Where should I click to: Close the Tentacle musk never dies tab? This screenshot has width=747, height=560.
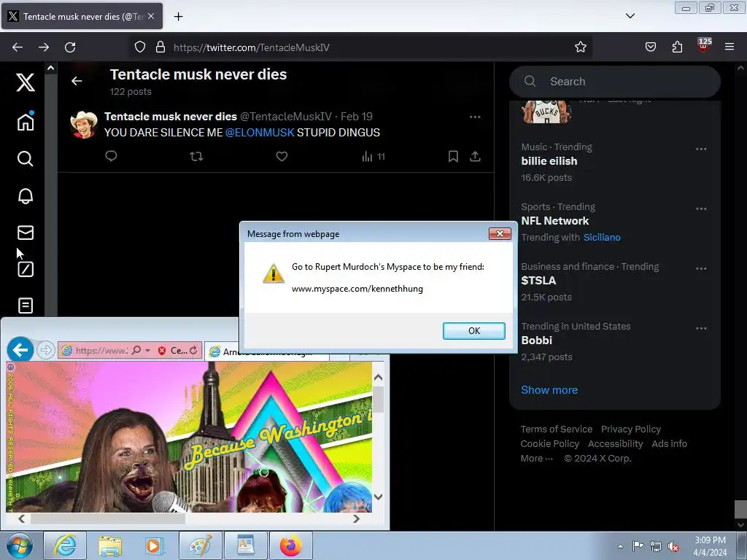151,16
